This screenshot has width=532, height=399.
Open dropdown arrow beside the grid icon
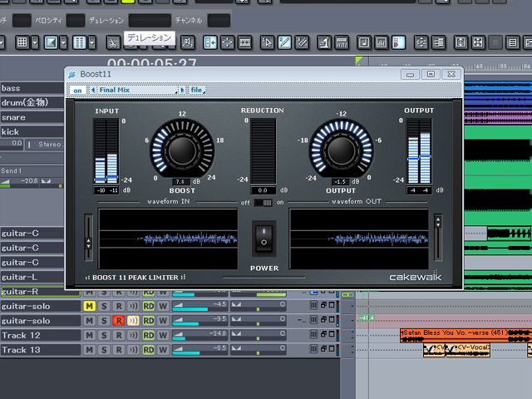pos(35,42)
